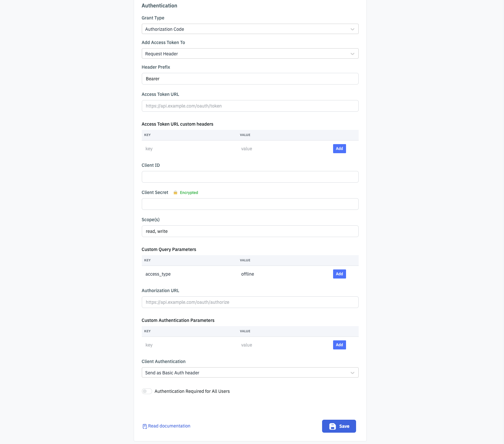This screenshot has width=504, height=444.
Task: Click into the Access Token URL field
Action: click(250, 106)
